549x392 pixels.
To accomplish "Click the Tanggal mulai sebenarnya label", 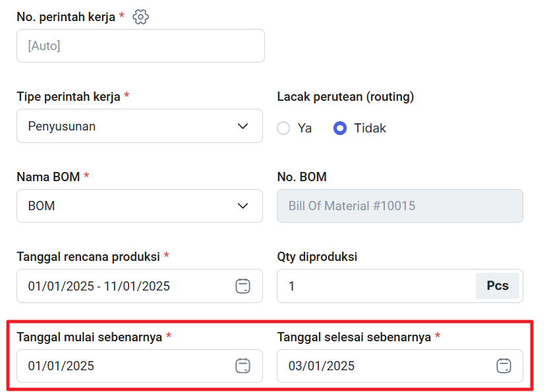I will pos(89,337).
